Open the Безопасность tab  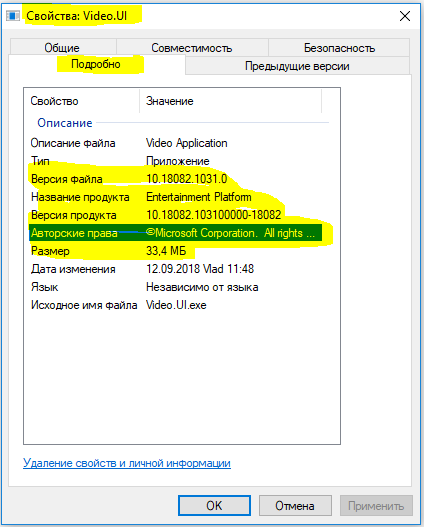pos(339,48)
